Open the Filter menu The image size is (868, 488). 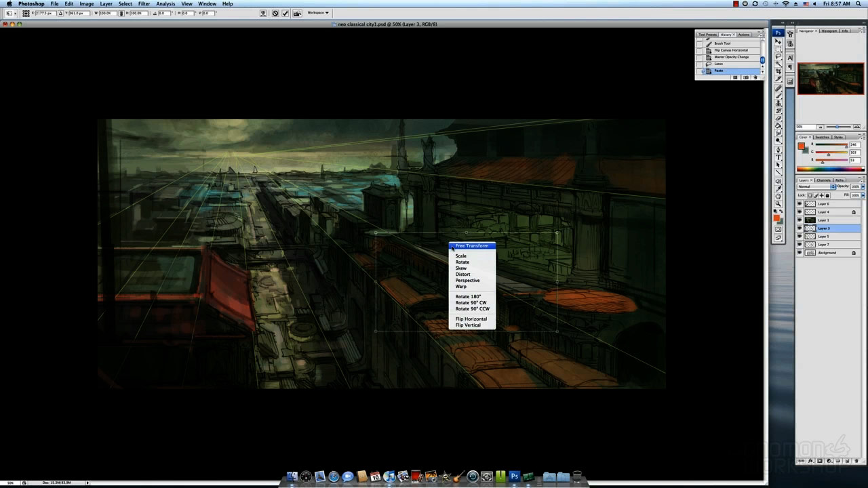coord(144,4)
